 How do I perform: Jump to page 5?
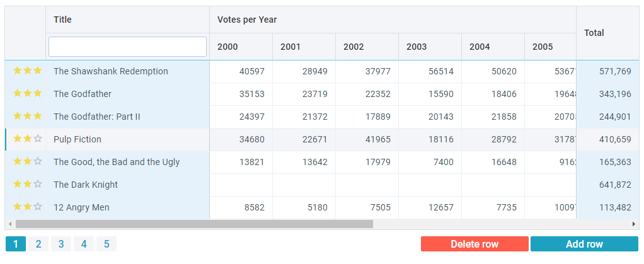click(x=106, y=244)
